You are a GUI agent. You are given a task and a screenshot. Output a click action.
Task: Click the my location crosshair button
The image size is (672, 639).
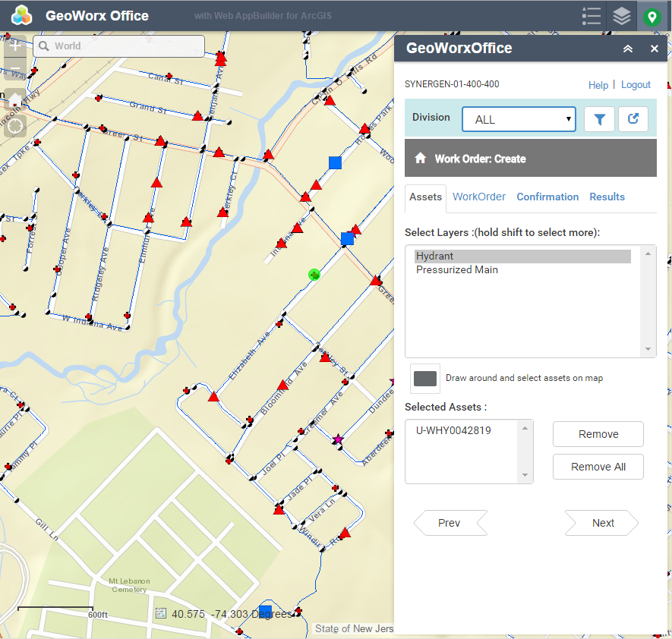[x=15, y=124]
